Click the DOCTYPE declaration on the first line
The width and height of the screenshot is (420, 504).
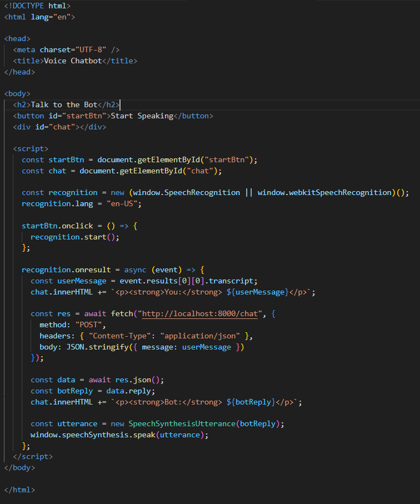click(37, 6)
